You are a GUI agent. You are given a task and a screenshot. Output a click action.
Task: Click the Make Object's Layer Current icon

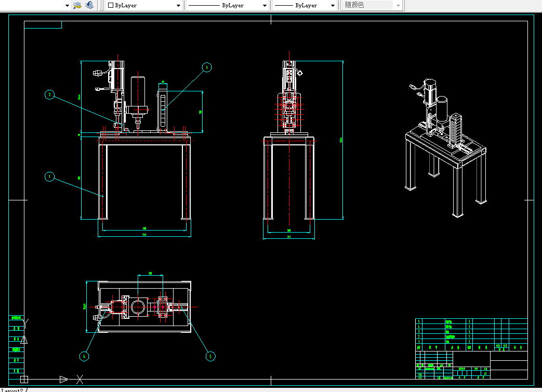pos(77,5)
